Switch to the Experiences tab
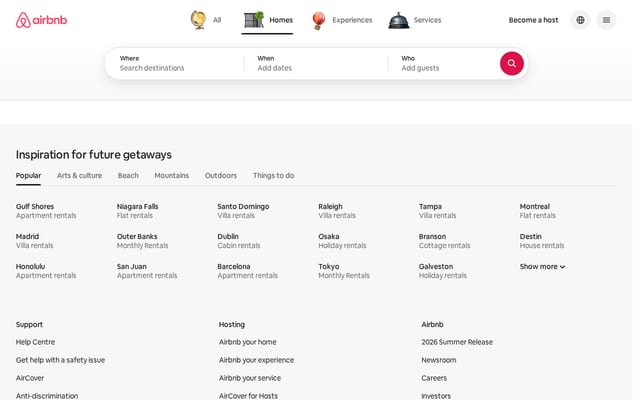Image resolution: width=640 pixels, height=400 pixels. coord(352,20)
